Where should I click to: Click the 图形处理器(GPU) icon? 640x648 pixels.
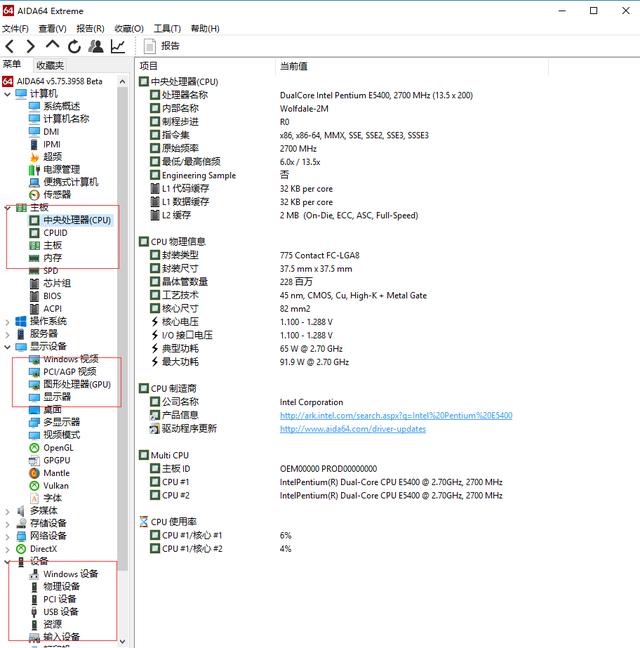pyautogui.click(x=35, y=385)
